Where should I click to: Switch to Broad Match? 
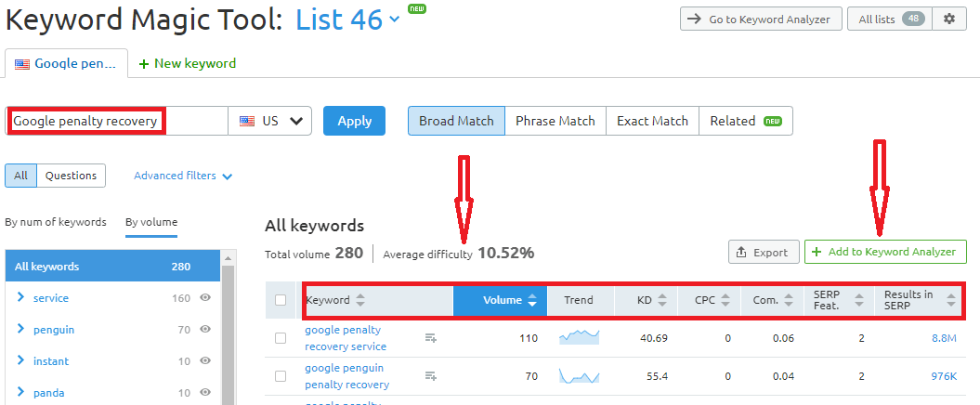tap(456, 121)
